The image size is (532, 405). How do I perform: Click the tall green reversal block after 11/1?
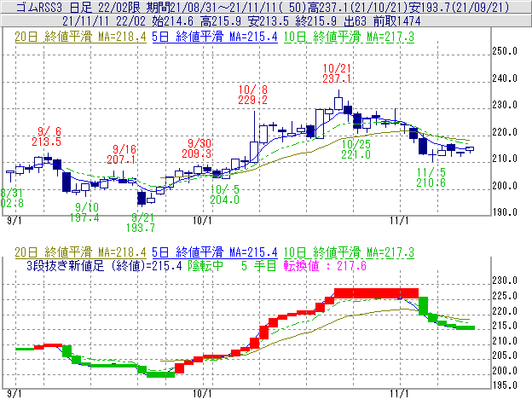coord(423,306)
